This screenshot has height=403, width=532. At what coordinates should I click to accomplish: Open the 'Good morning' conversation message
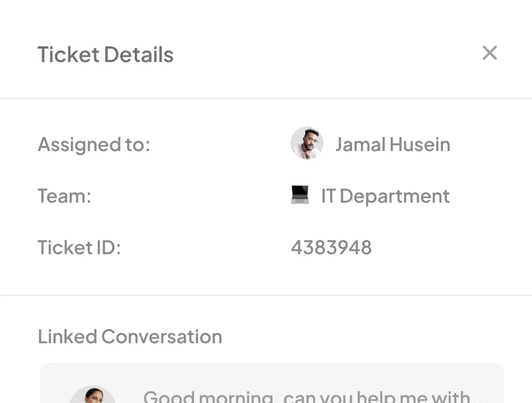(306, 396)
